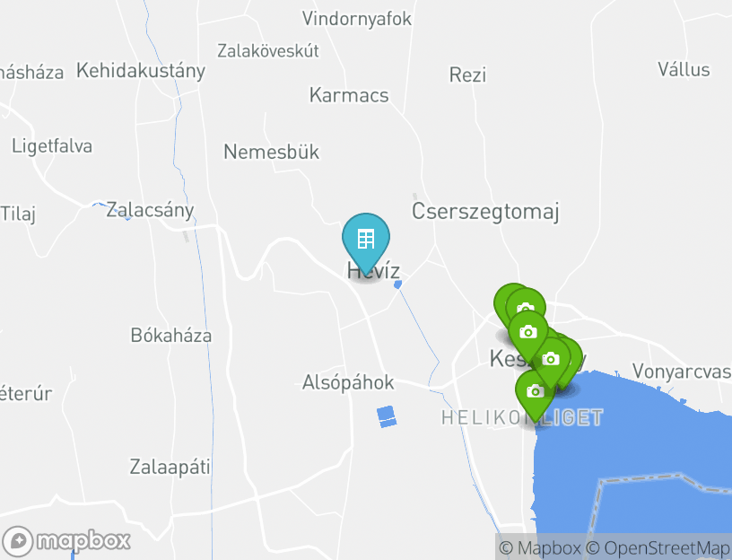
Task: Click the camera pin covering Keszthely label's middle letters
Action: [x=552, y=360]
